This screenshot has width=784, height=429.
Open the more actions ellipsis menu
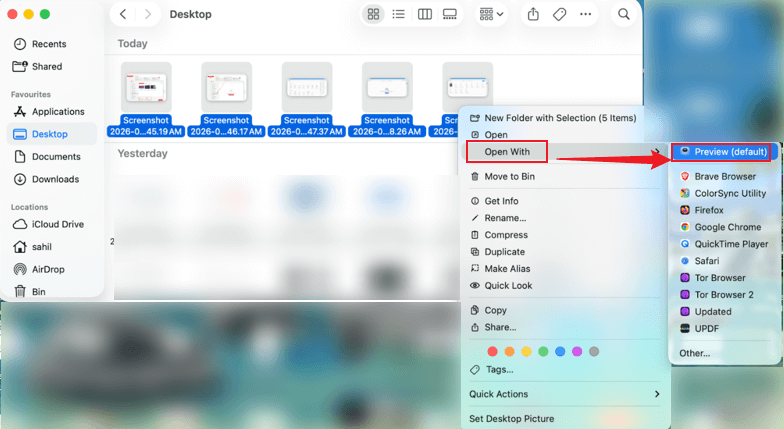click(x=586, y=14)
